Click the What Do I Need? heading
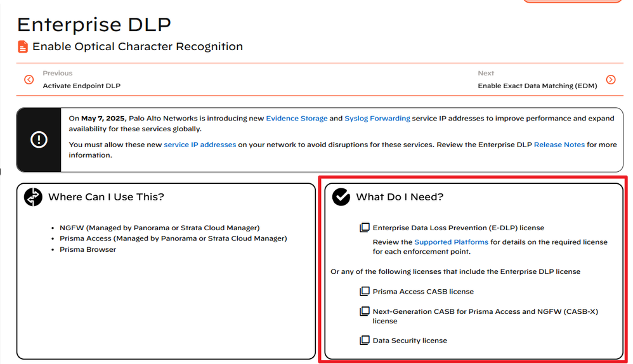 pyautogui.click(x=400, y=197)
